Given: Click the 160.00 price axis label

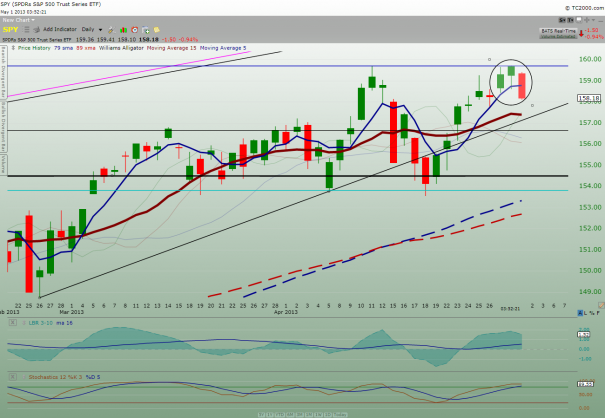Looking at the screenshot, I should pos(590,59).
